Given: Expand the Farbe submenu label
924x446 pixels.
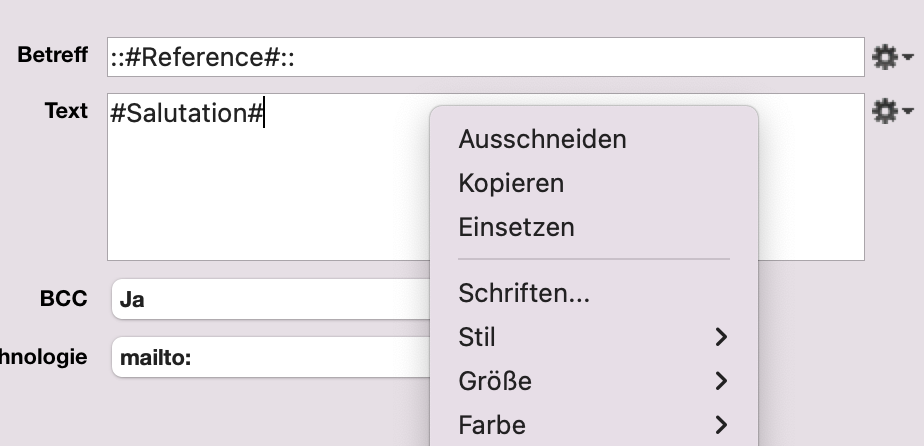Looking at the screenshot, I should pos(492,425).
